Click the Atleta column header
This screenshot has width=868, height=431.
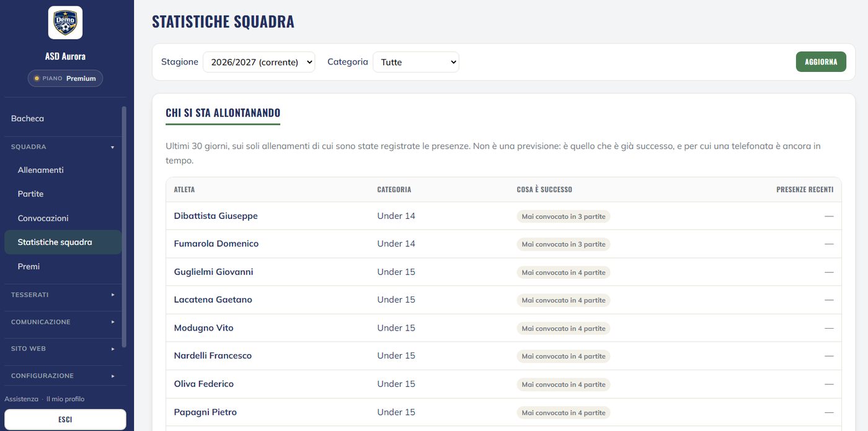(184, 190)
